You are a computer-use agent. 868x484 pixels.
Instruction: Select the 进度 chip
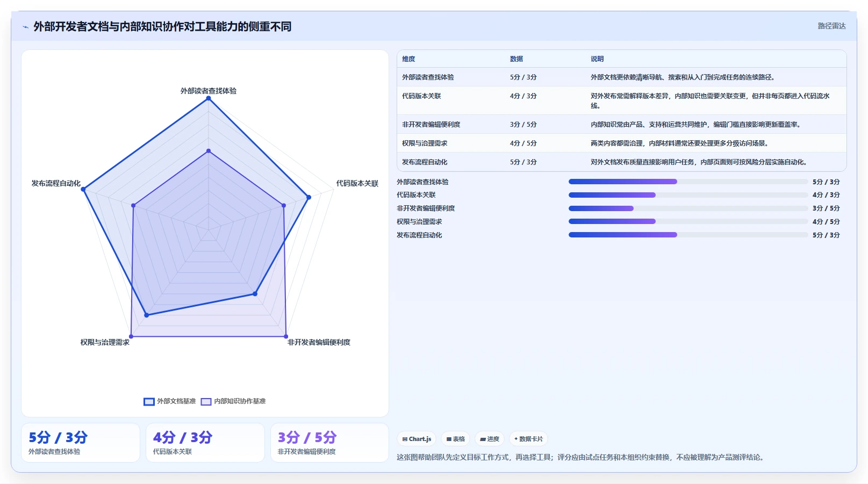(490, 439)
